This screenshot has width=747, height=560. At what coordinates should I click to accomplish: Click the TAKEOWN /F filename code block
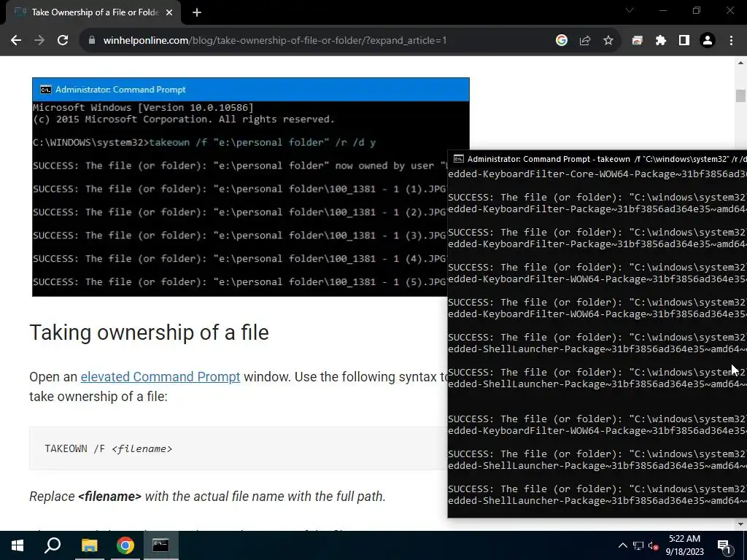point(239,448)
